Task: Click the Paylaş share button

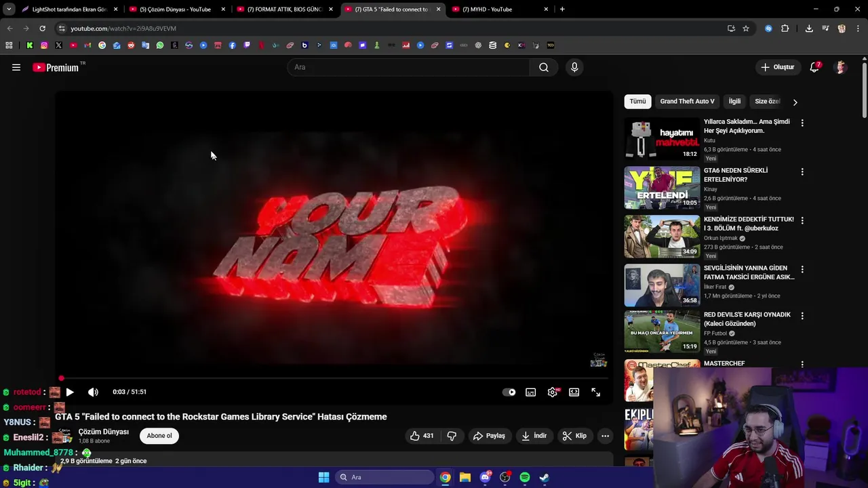Action: 489,436
